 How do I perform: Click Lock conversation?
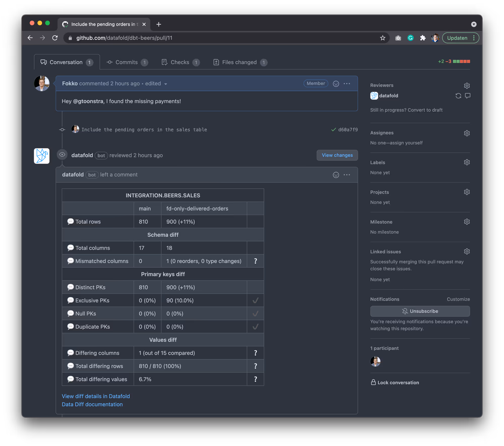[395, 382]
